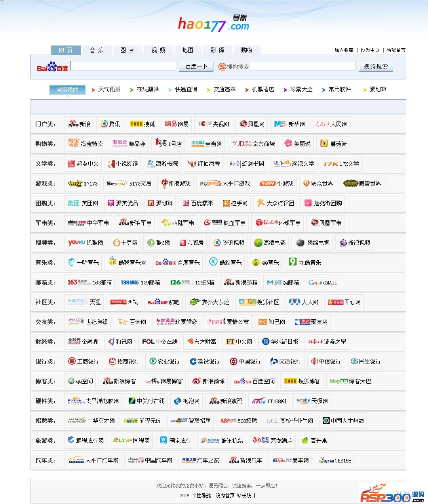Open 汽车之家 auto link
This screenshot has width=428, height=504.
pyautogui.click(x=200, y=460)
